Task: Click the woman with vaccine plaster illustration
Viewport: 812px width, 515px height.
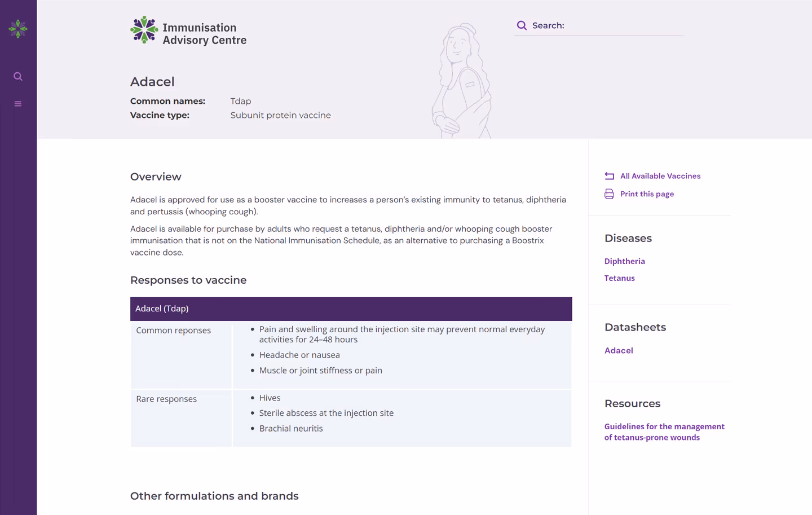Action: [x=462, y=81]
